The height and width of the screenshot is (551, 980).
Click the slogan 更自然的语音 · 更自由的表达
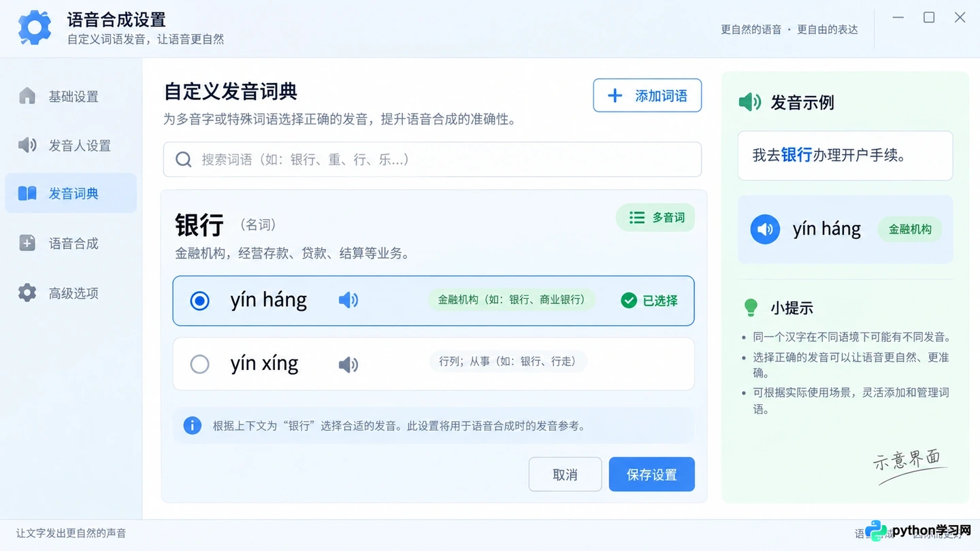click(789, 29)
